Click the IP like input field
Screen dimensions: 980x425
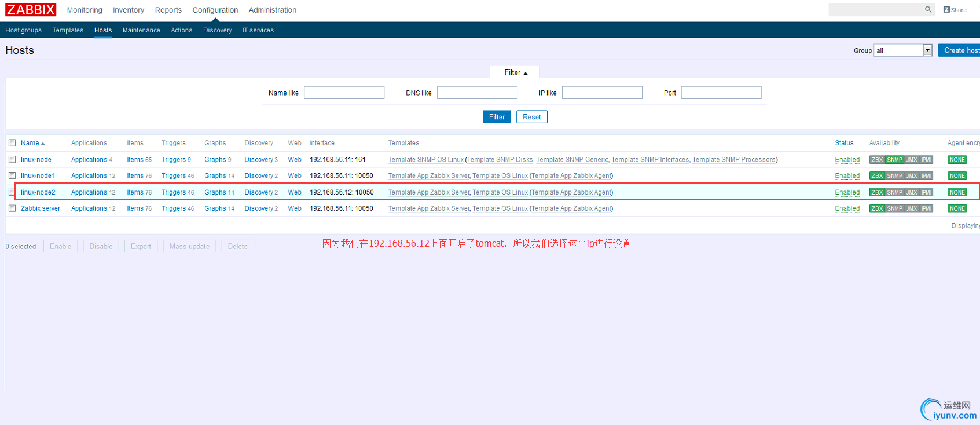click(x=602, y=93)
